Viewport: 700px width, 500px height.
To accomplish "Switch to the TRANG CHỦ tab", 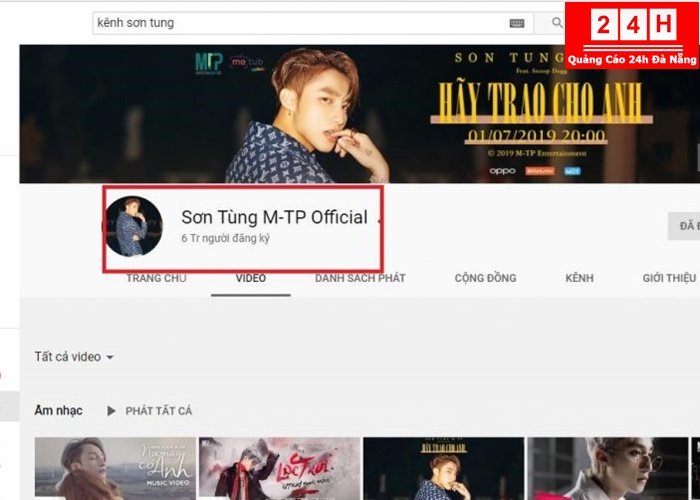I will [156, 278].
